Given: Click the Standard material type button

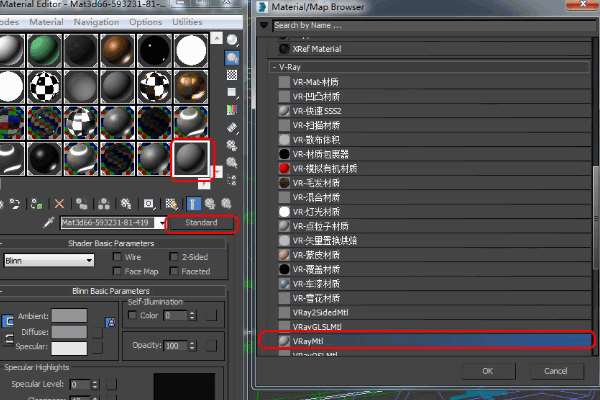Looking at the screenshot, I should [x=202, y=223].
